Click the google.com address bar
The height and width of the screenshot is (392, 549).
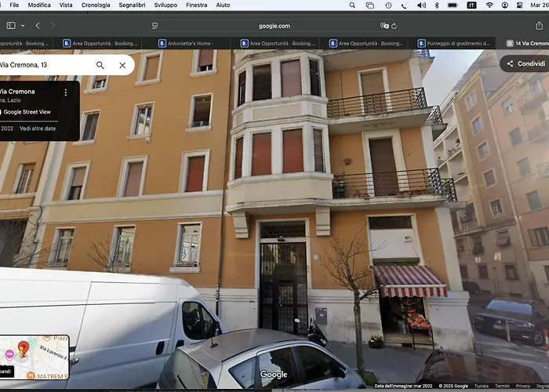(x=274, y=26)
